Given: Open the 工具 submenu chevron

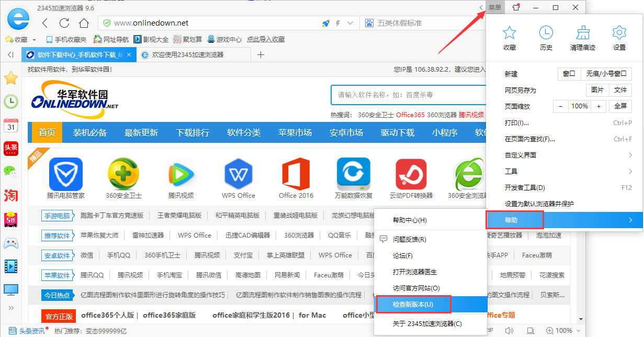Looking at the screenshot, I should coord(629,171).
